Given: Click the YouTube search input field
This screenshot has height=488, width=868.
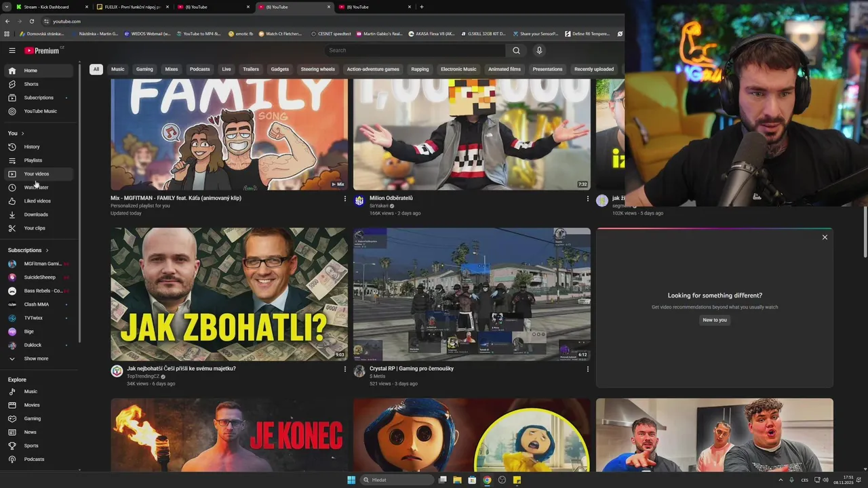Looking at the screenshot, I should click(x=414, y=50).
